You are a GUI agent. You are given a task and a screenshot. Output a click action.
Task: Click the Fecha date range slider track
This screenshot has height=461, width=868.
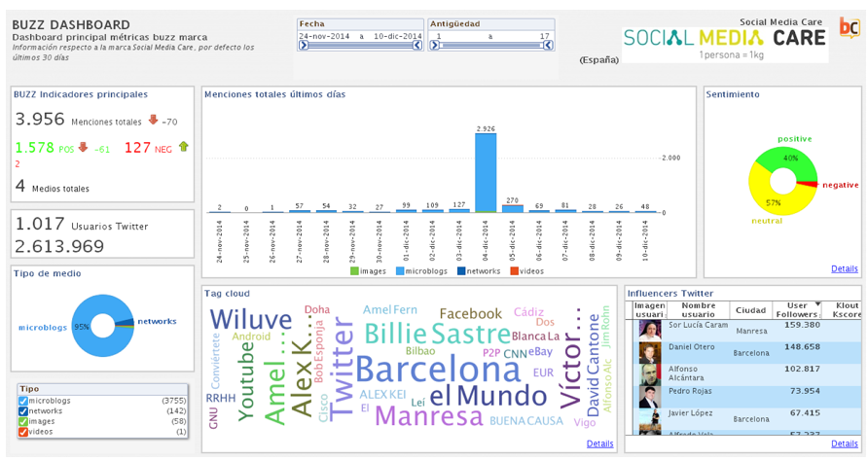coord(360,46)
